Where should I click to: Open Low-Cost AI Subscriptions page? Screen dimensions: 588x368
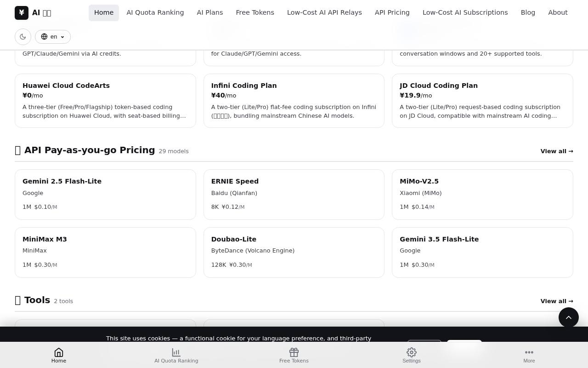465,12
